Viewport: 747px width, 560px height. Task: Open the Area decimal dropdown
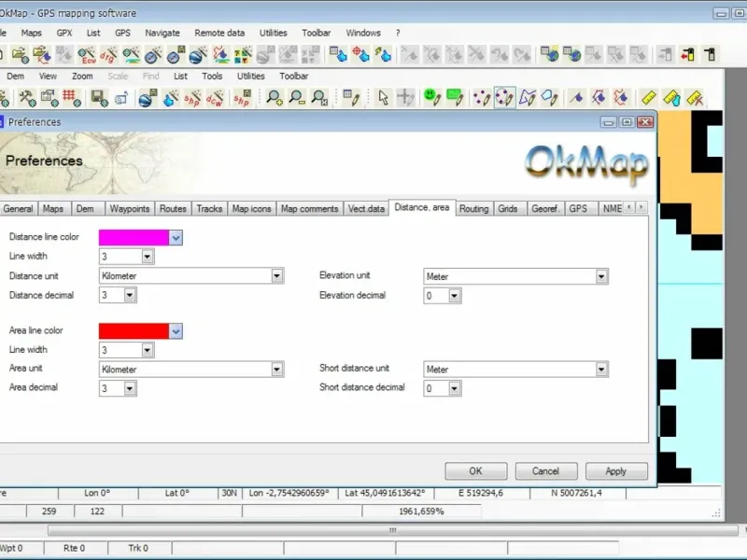[130, 388]
